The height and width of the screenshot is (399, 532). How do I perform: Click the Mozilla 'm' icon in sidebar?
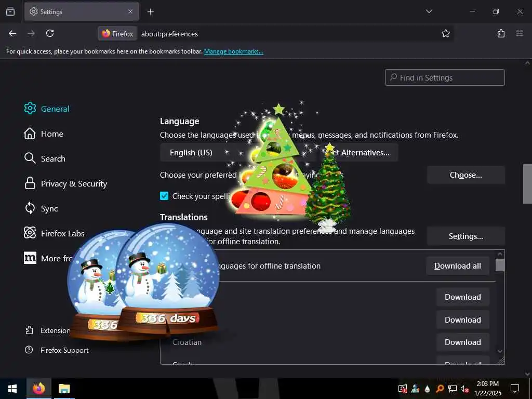click(x=30, y=258)
